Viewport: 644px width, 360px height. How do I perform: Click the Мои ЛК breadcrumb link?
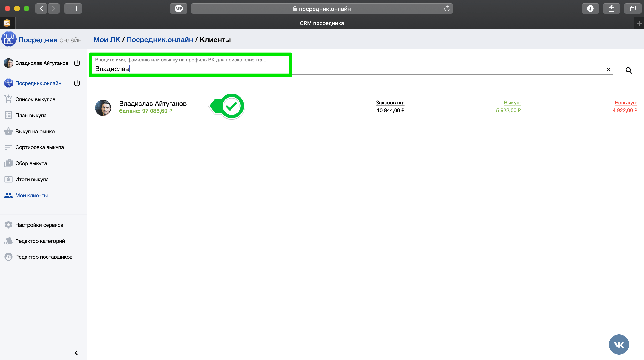pos(106,39)
